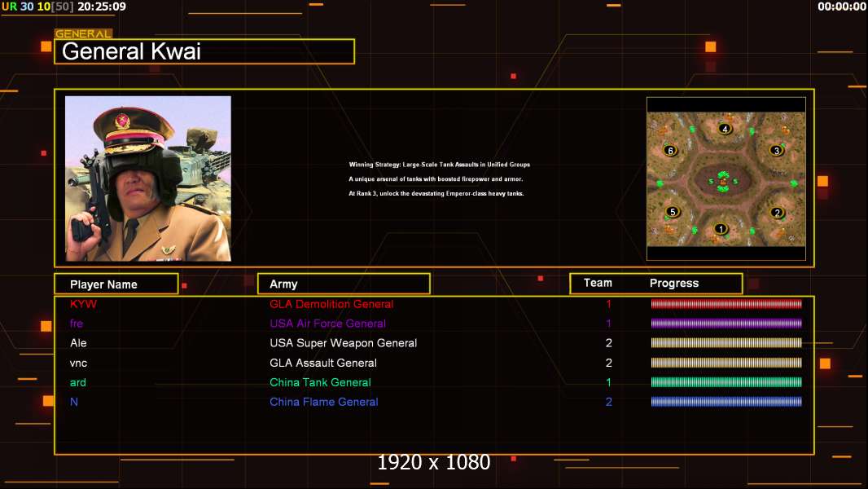The height and width of the screenshot is (489, 868).
Task: Click the General Kwai title box
Action: 204,51
